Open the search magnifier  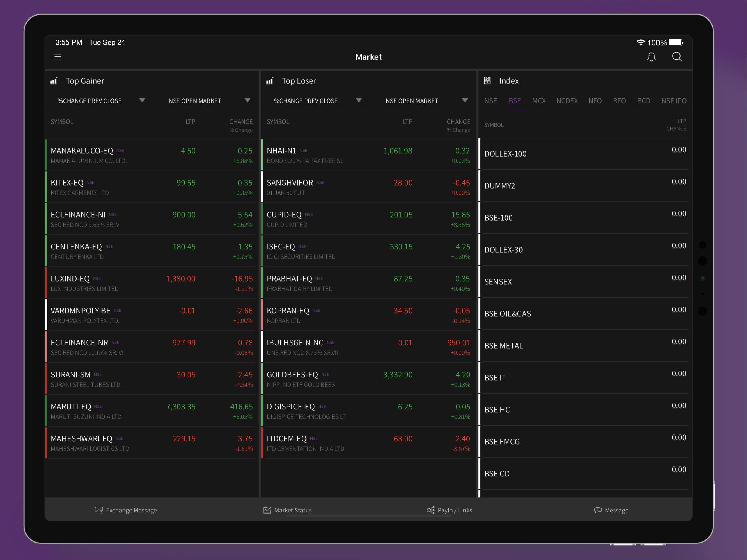(x=677, y=57)
